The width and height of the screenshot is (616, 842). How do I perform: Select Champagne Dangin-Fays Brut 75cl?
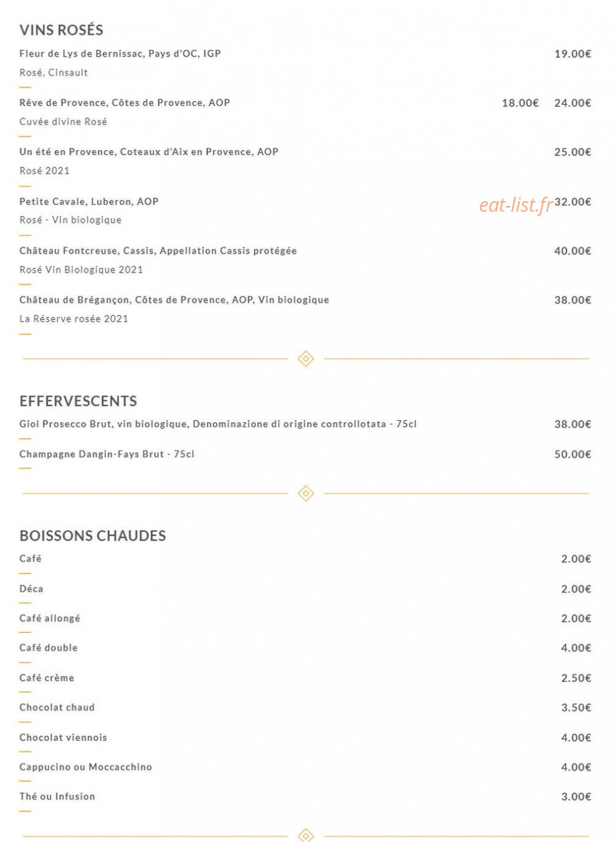pyautogui.click(x=107, y=454)
